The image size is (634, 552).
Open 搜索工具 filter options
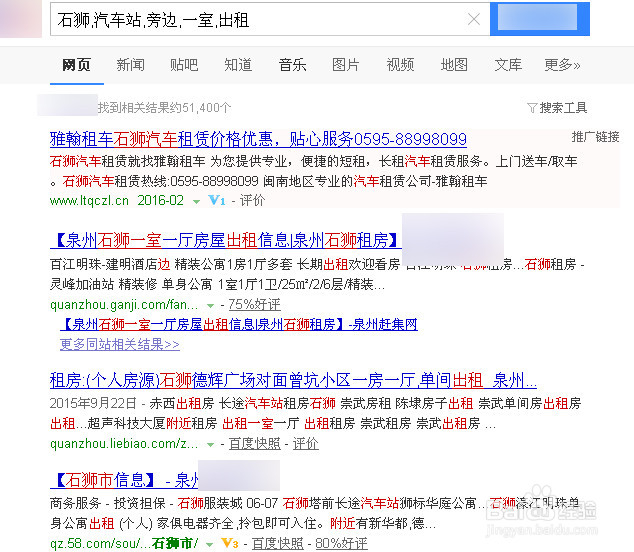point(563,108)
